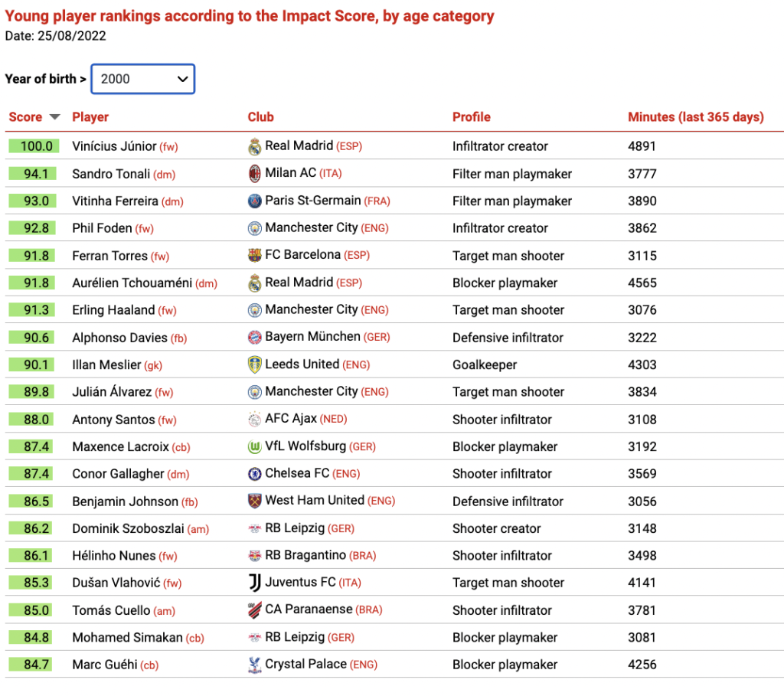The height and width of the screenshot is (696, 784).
Task: Click the sort arrow next to Score header
Action: coord(54,117)
